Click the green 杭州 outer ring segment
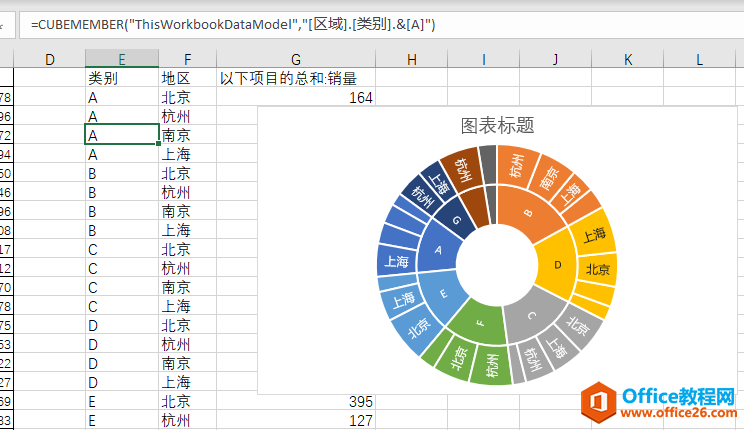The image size is (744, 430). 492,365
